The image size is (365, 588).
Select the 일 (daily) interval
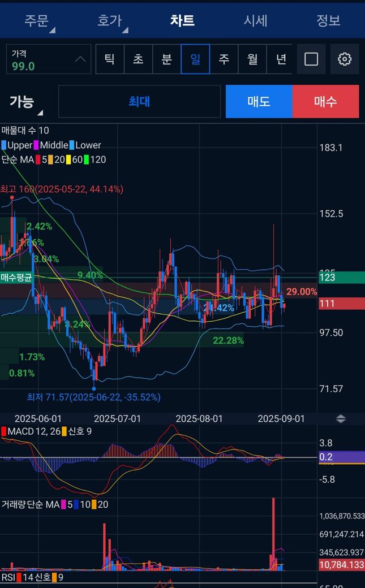[195, 59]
